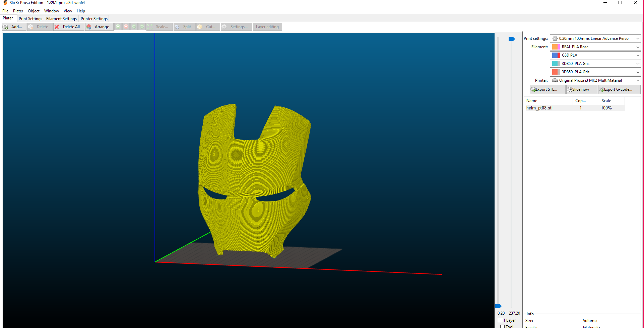Open the Print settings preset dropdown
The width and height of the screenshot is (644, 328).
coord(595,38)
